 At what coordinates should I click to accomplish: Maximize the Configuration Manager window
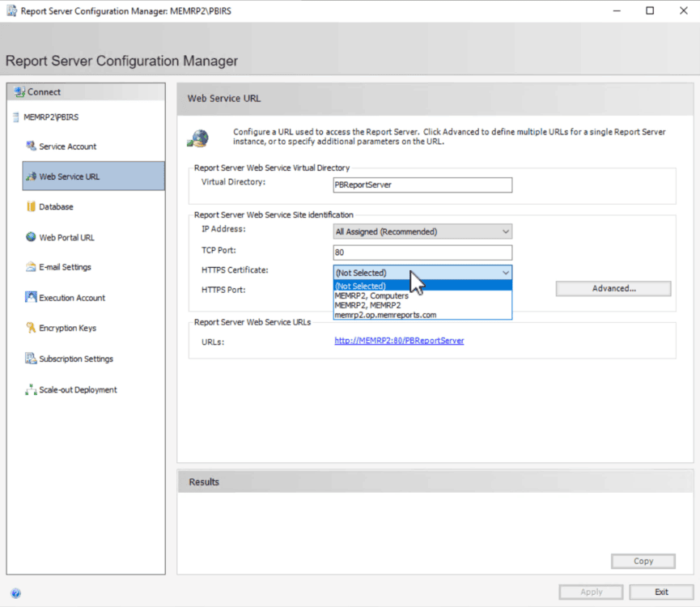pyautogui.click(x=650, y=11)
